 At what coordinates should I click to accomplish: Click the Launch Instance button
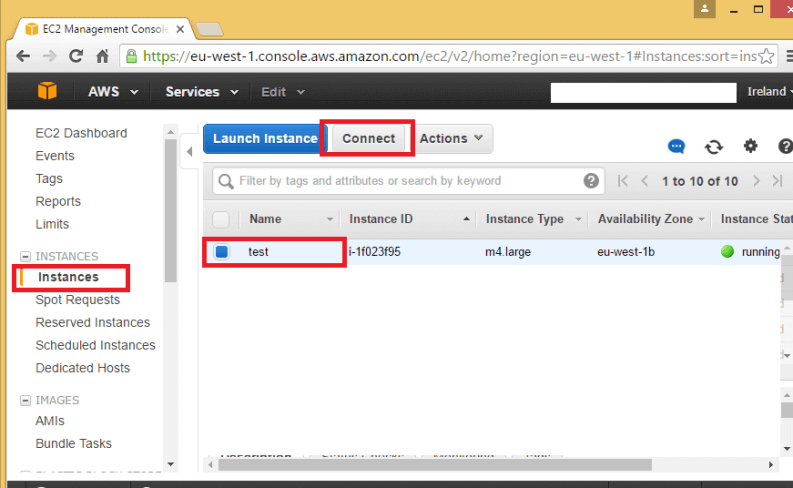[x=265, y=139]
